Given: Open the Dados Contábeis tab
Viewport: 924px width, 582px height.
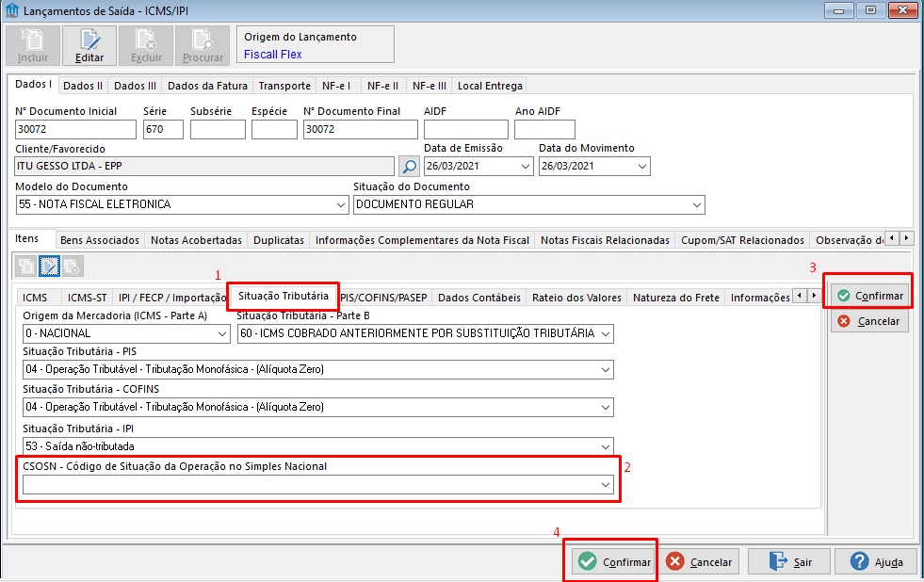Looking at the screenshot, I should tap(479, 299).
